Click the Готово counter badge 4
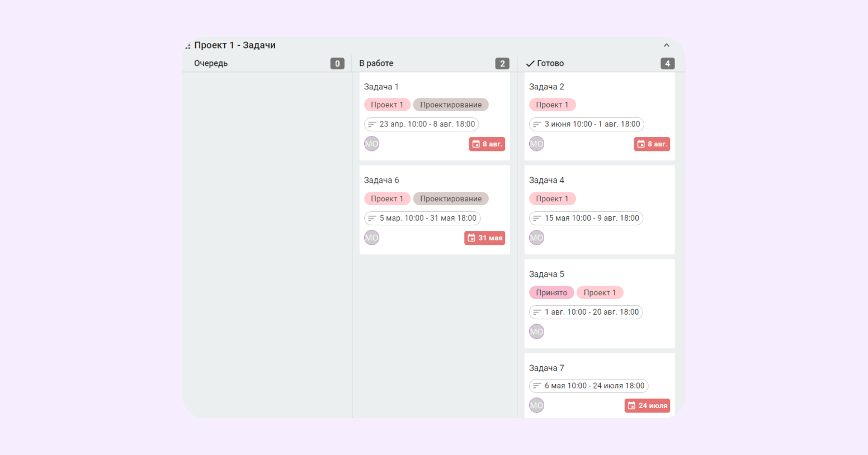 pos(667,64)
